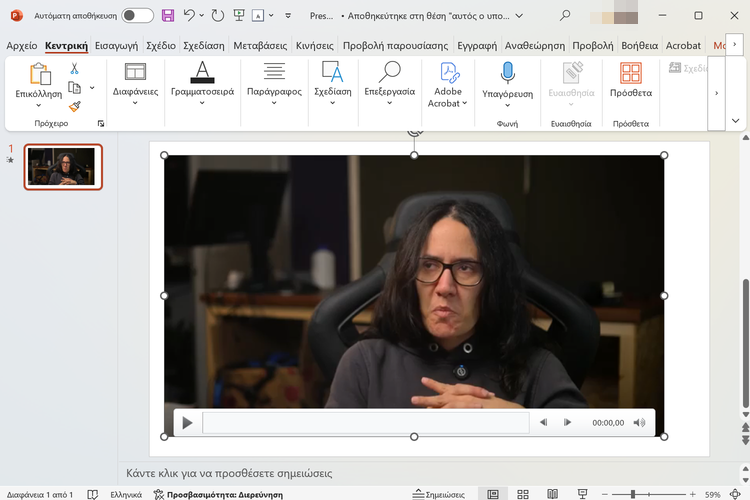Switch to the Σχεδίαση tab
750x500 pixels.
click(204, 45)
